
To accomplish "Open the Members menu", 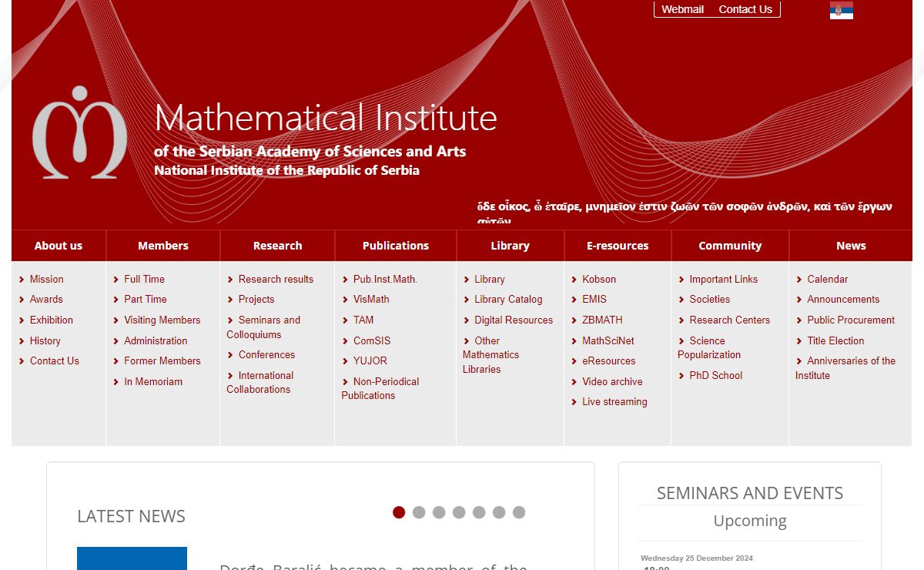I will pyautogui.click(x=163, y=246).
